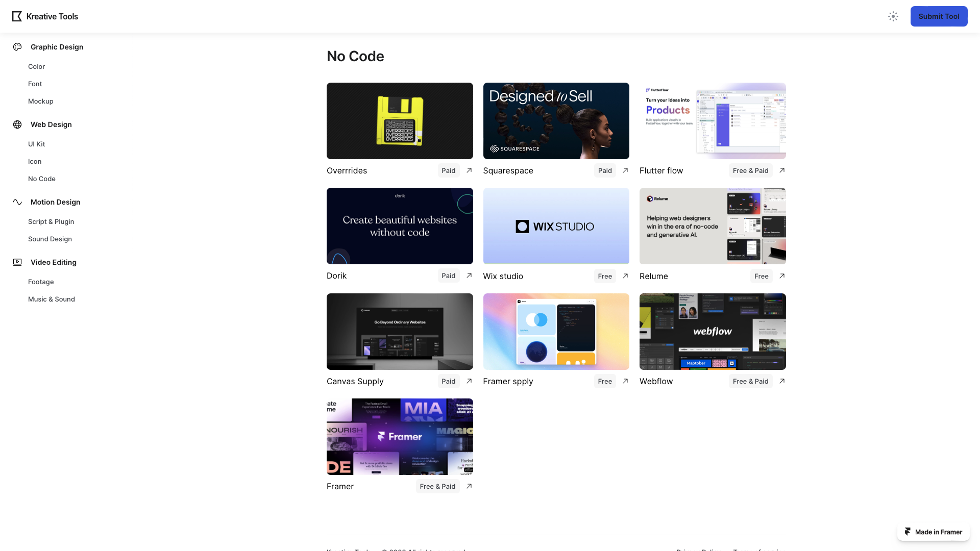The height and width of the screenshot is (551, 980).
Task: Click the Dorik thumbnail image
Action: 400,226
